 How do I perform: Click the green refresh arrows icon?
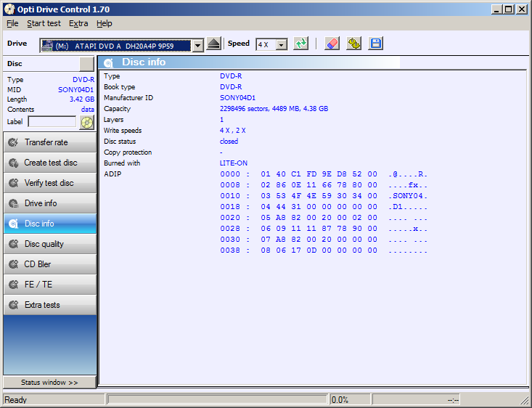[301, 44]
